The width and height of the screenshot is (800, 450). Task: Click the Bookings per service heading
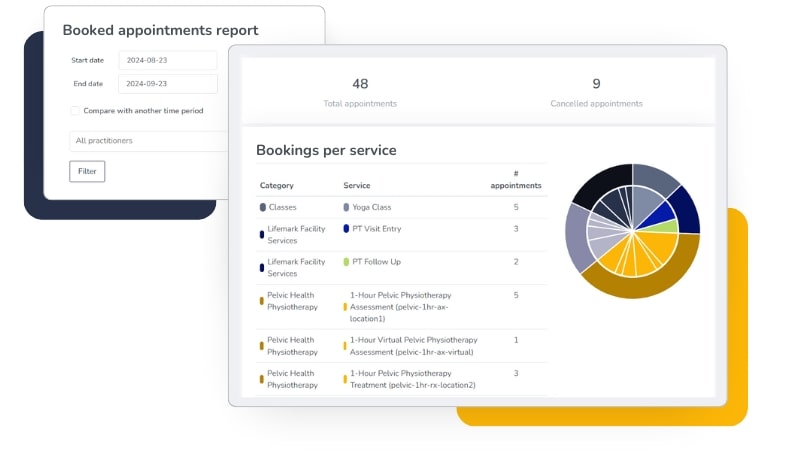tap(326, 150)
